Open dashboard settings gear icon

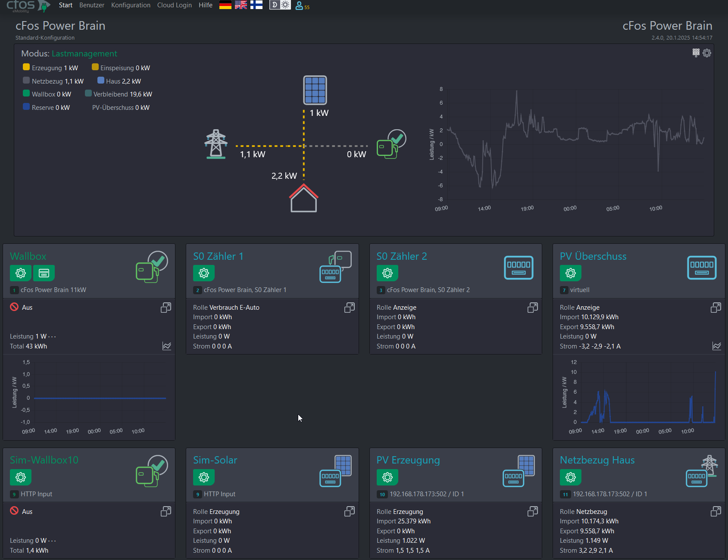[x=707, y=53]
